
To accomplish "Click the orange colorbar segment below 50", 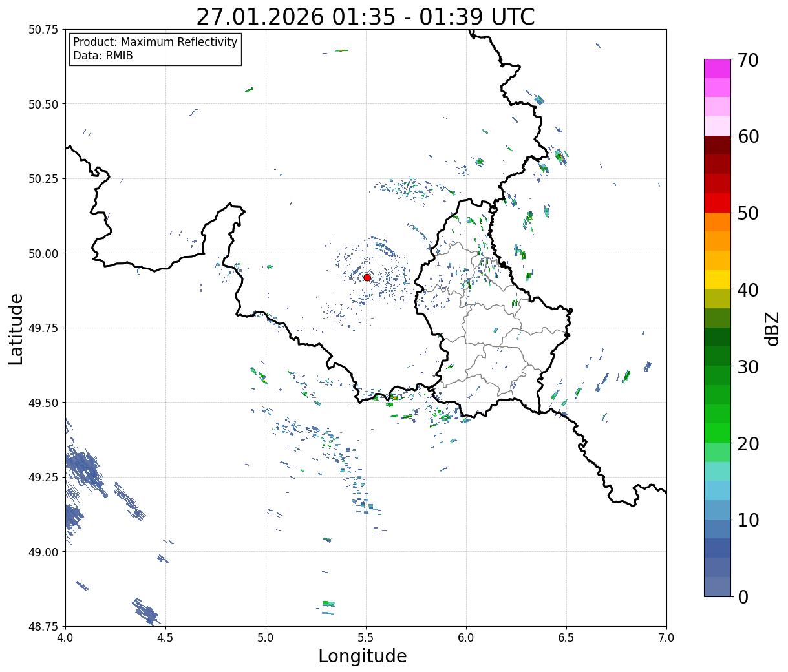I will [x=718, y=222].
